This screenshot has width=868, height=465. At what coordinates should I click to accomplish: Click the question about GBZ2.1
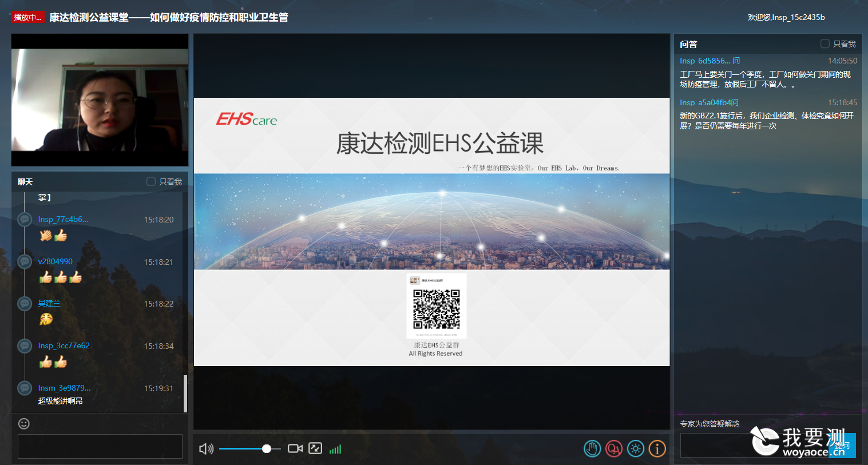767,121
